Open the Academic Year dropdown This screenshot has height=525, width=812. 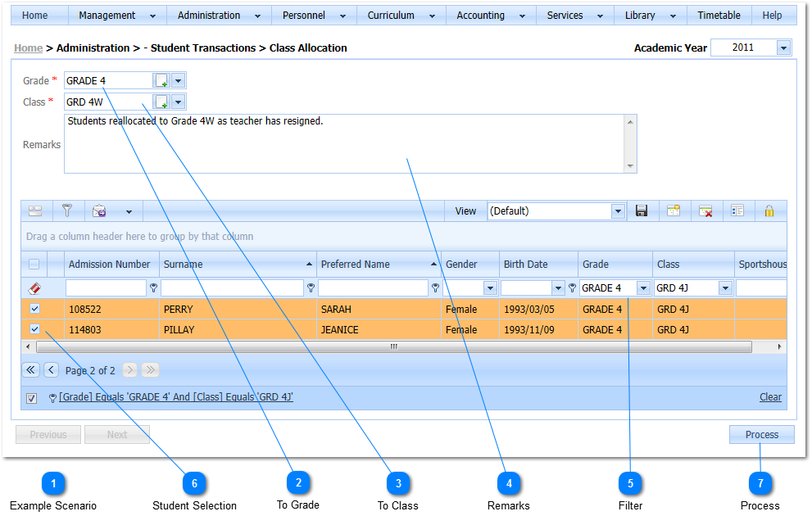pos(783,48)
